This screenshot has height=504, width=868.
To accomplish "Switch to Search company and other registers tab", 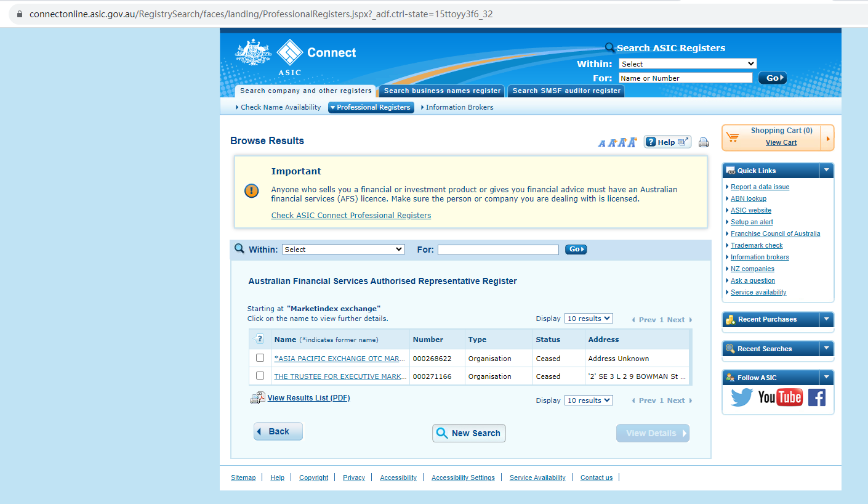I will click(x=305, y=91).
